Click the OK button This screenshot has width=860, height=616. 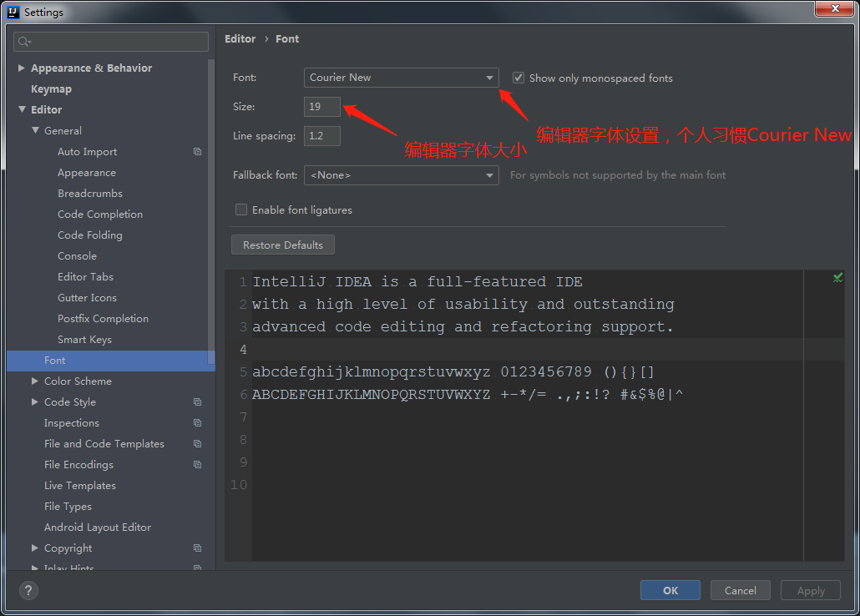click(670, 590)
